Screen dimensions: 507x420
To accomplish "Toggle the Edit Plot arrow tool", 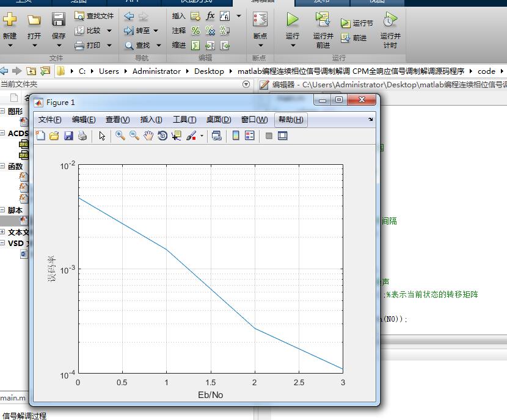I will (x=102, y=136).
